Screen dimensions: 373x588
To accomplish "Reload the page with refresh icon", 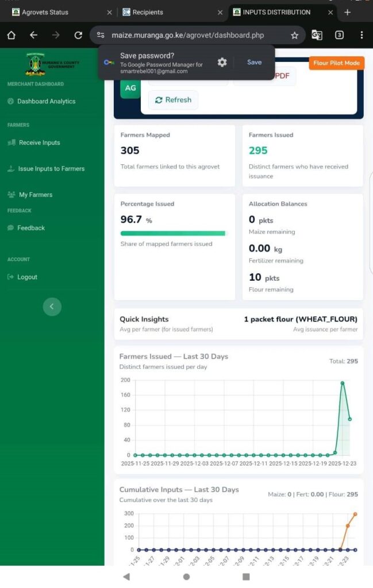I will click(x=78, y=35).
